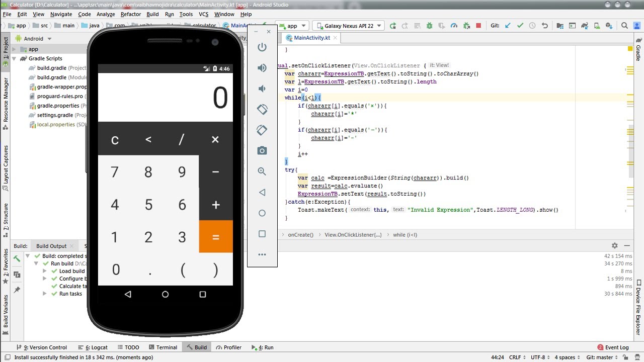Click emulator toolbar Overview square
Screen dimensions: 644x362
coord(262,234)
